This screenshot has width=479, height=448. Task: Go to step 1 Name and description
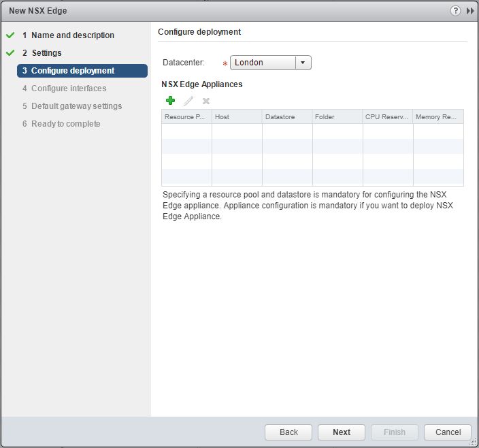click(72, 35)
